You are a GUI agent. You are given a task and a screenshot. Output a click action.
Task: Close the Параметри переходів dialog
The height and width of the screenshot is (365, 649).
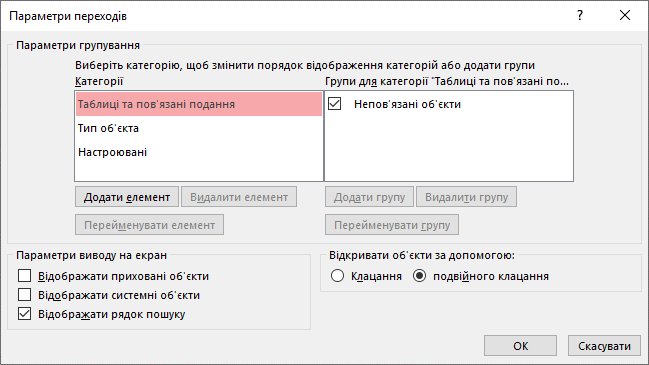click(625, 16)
